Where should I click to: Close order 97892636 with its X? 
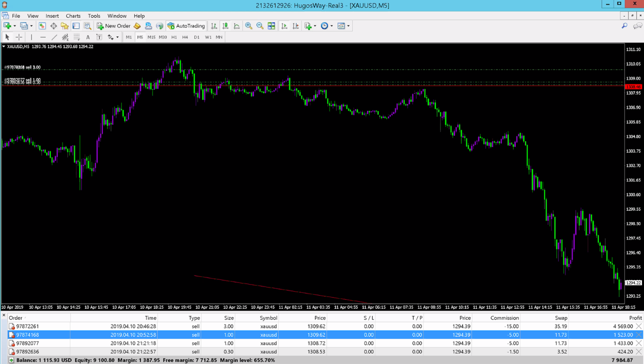pyautogui.click(x=639, y=351)
